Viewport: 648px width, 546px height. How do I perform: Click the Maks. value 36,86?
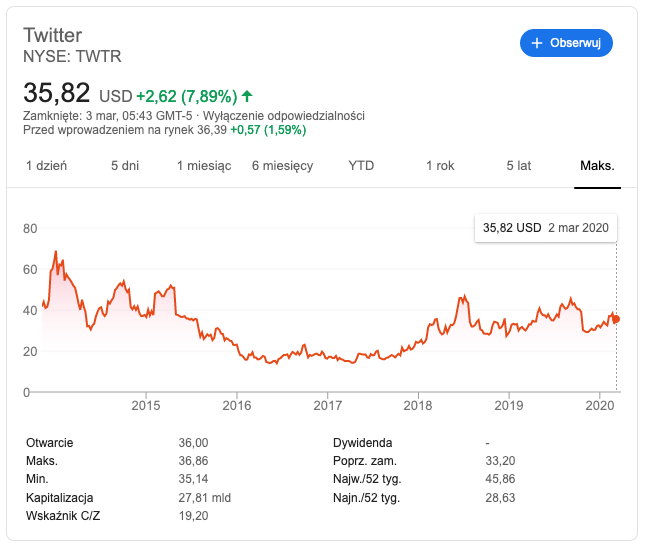[193, 461]
